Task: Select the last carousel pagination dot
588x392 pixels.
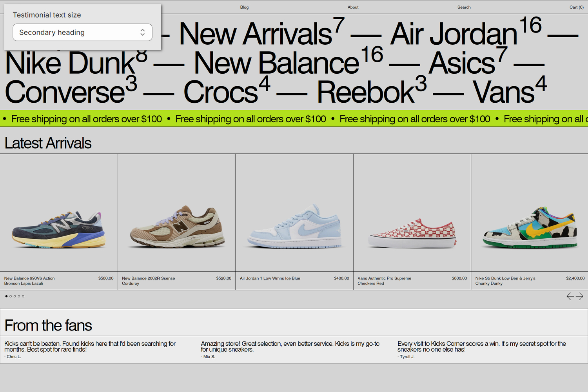Action: (x=23, y=296)
